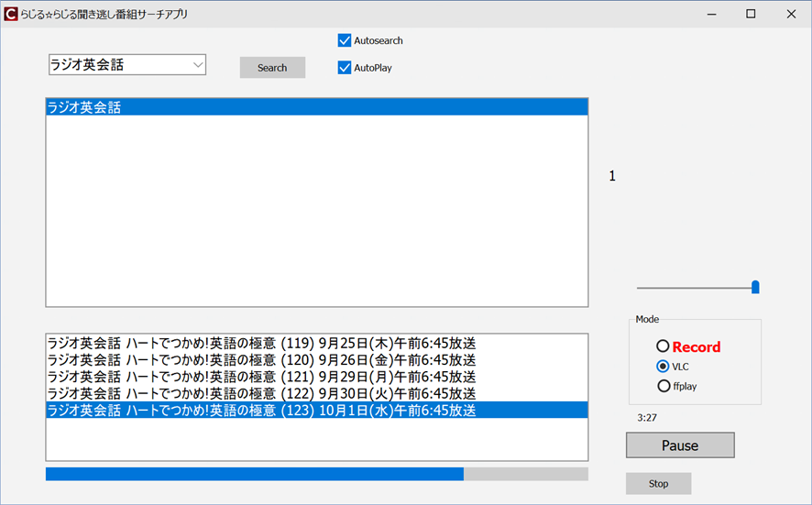Pause the current playback
This screenshot has width=812, height=505.
679,445
